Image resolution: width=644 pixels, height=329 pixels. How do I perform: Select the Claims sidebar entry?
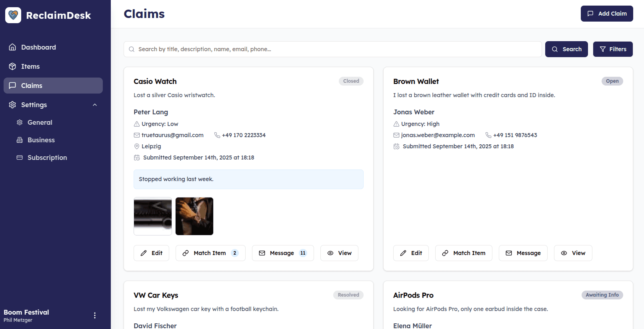[x=53, y=86]
